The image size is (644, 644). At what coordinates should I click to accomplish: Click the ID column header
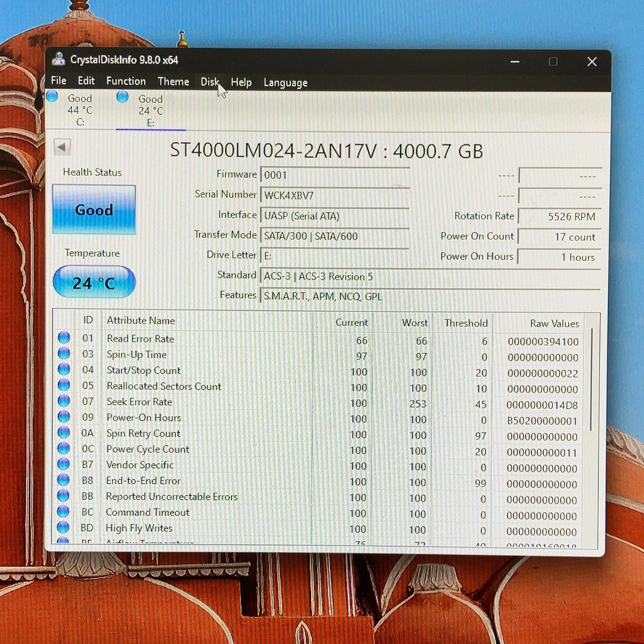tap(88, 320)
